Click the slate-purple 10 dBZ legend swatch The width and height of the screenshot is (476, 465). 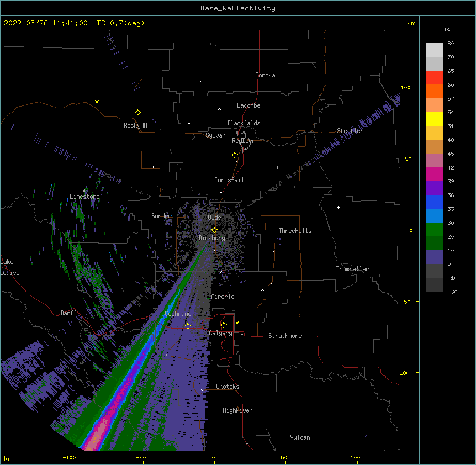(434, 257)
